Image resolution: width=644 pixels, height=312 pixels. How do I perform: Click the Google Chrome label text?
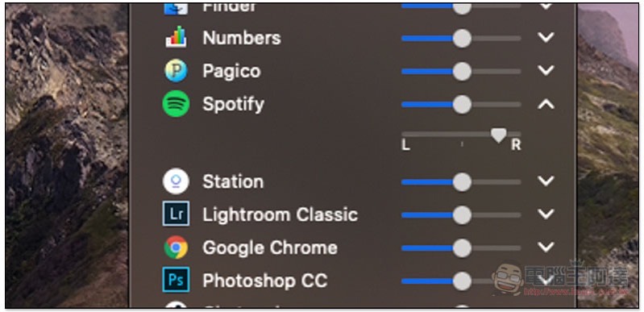coord(270,248)
